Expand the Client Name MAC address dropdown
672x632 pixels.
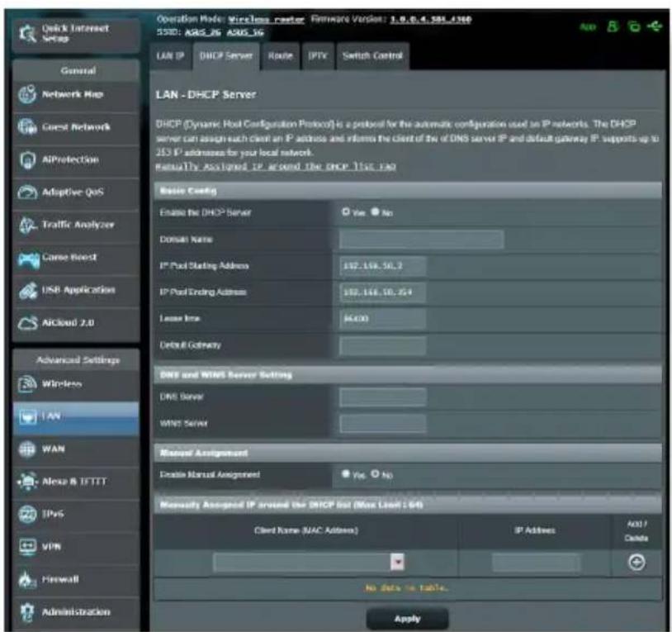pos(397,562)
